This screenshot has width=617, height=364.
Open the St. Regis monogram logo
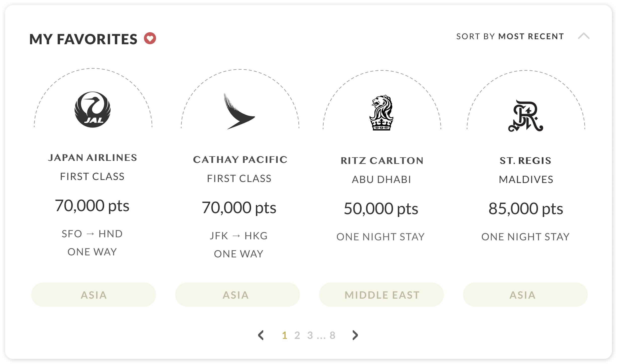[526, 116]
